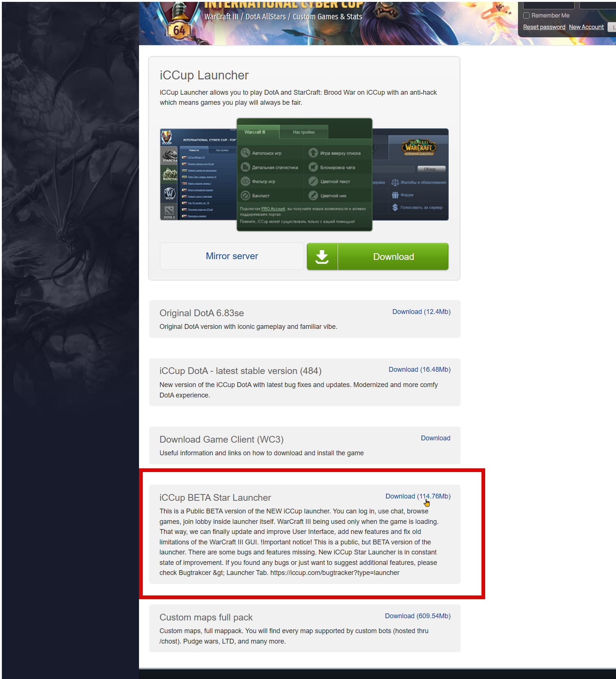Click "iCCup DotA - latest stable version (484)" heading
616x679 pixels.
tap(240, 371)
